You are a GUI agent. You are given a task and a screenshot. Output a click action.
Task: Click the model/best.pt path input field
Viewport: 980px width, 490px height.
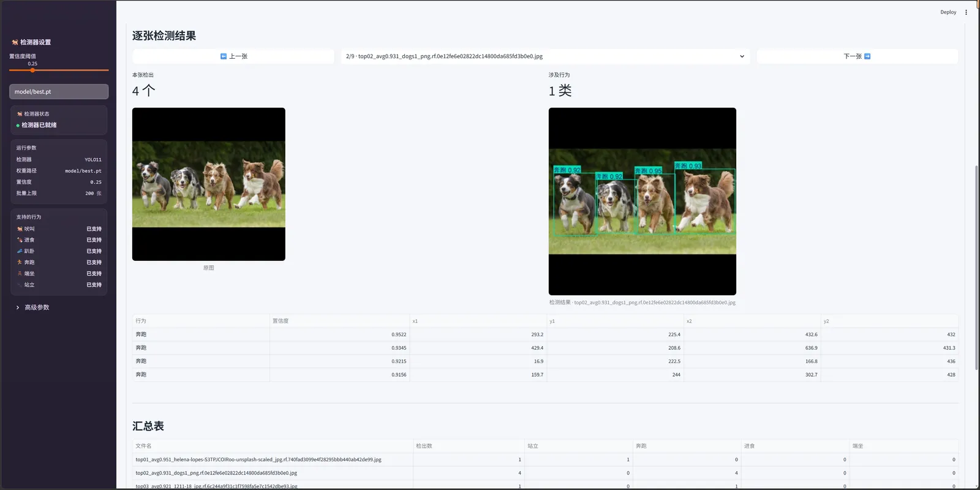pos(59,92)
